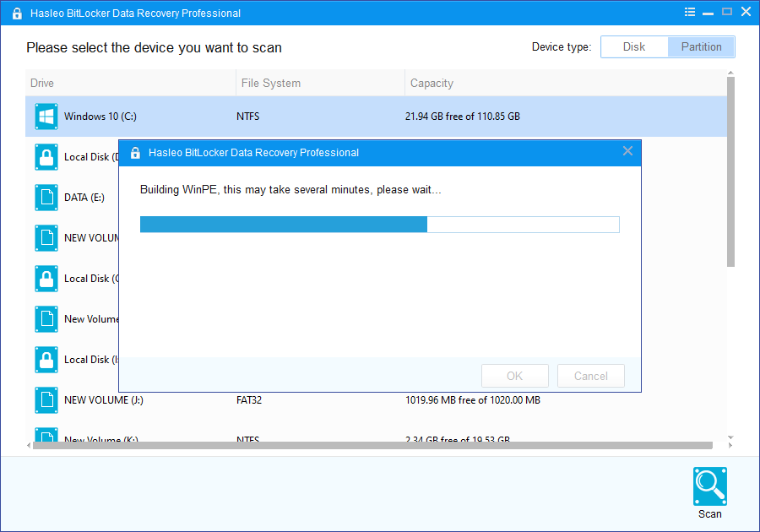Click the NEW VOLUME (J:) drive icon
The height and width of the screenshot is (532, 760).
pos(46,399)
